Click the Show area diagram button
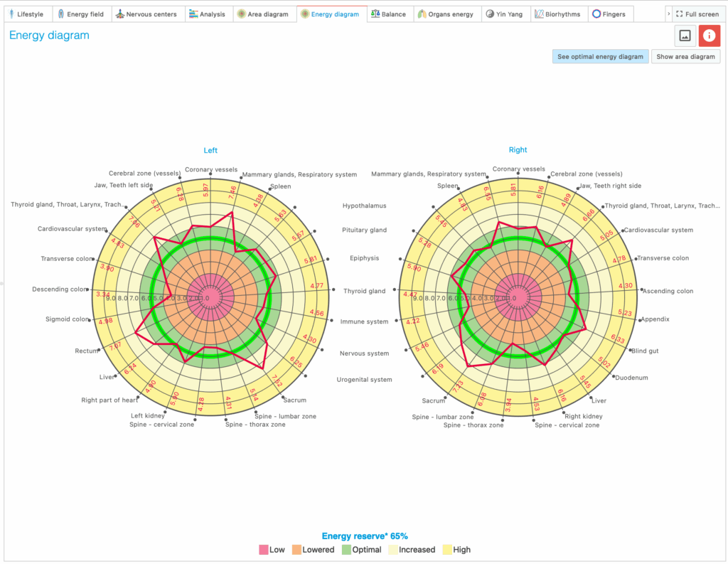Image resolution: width=728 pixels, height=564 pixels. tap(685, 57)
